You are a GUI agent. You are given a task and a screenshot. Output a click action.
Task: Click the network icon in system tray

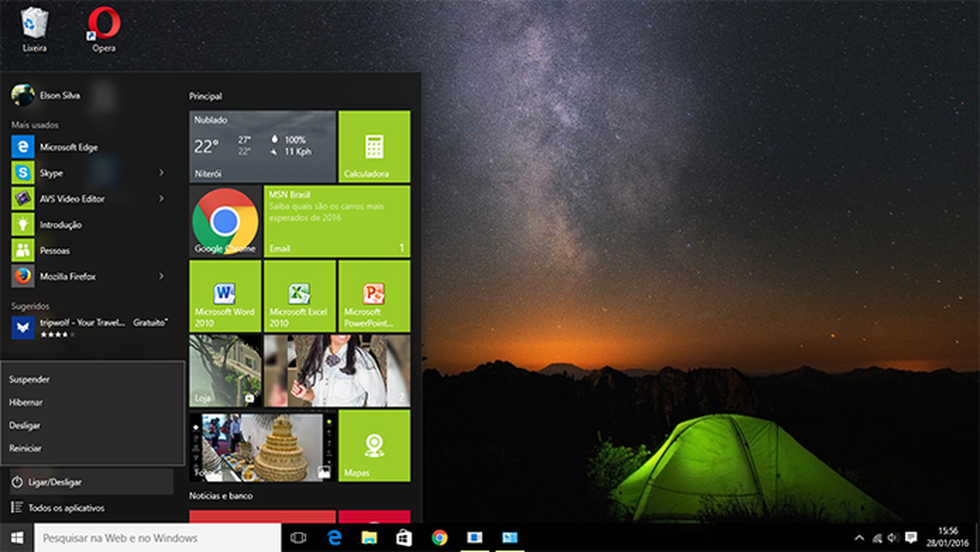click(x=876, y=538)
